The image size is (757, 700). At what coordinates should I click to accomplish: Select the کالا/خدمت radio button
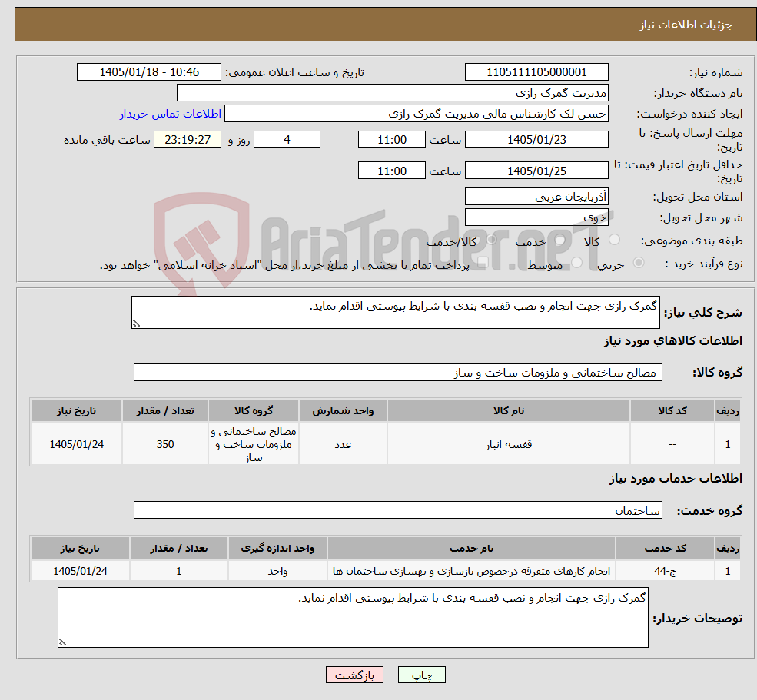point(491,240)
